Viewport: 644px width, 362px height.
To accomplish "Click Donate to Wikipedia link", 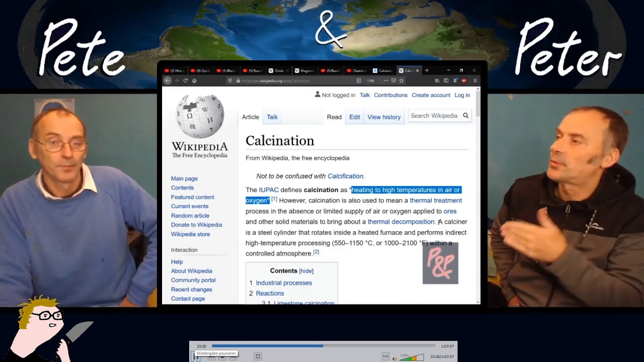I will 196,225.
